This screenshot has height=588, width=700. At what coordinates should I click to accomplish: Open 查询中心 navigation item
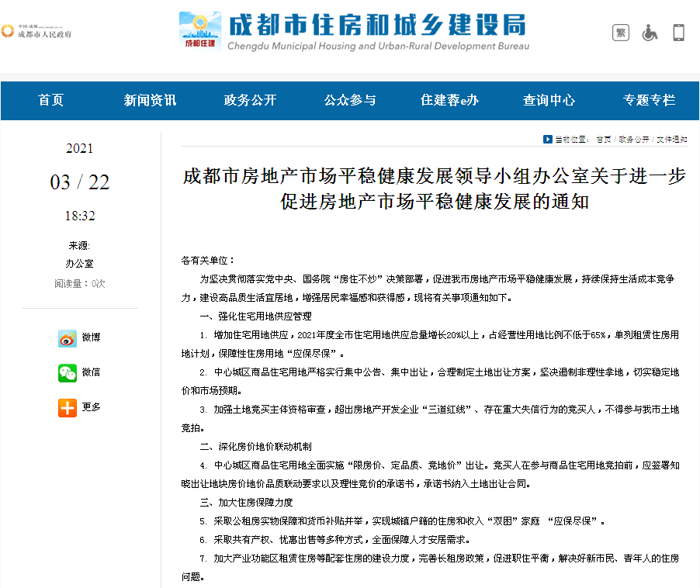click(549, 100)
